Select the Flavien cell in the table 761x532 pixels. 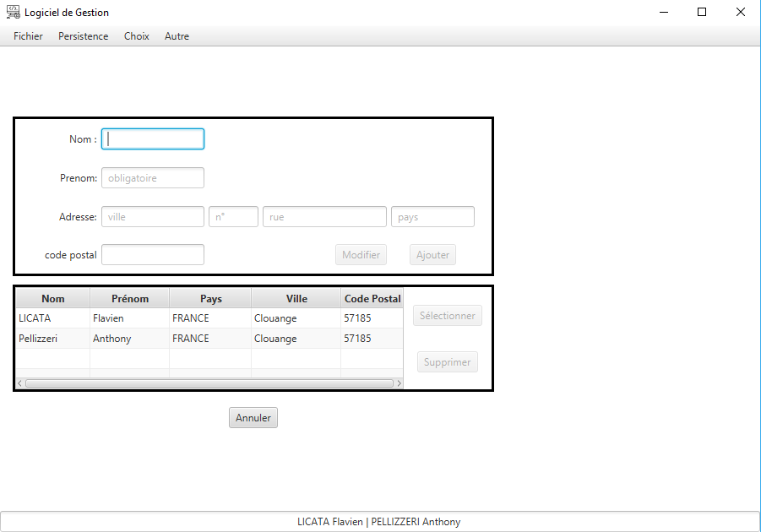[130, 318]
